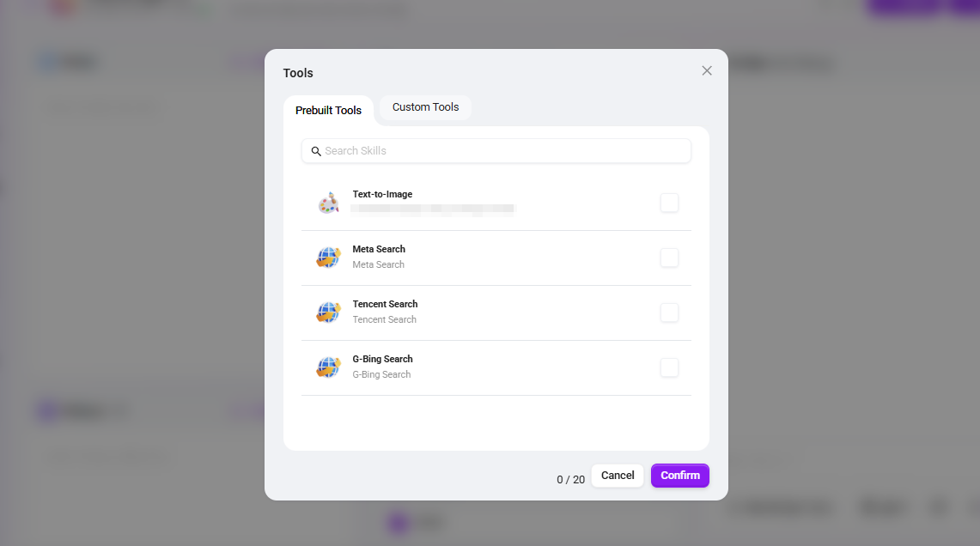Click the G-Bing Search tool name
The image size is (980, 546).
[x=382, y=359]
